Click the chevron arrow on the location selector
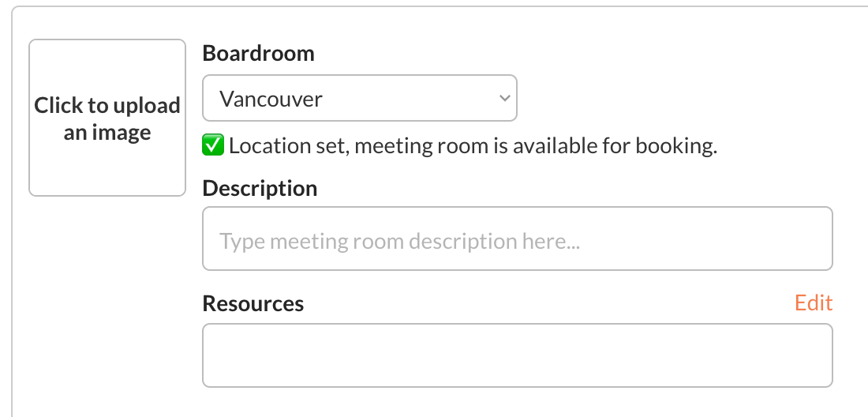This screenshot has width=868, height=417. [x=504, y=99]
